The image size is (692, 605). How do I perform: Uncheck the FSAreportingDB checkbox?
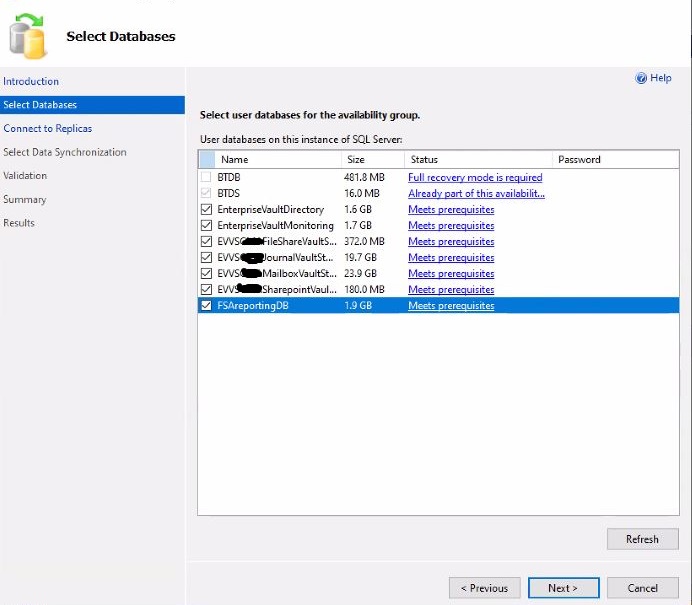pyautogui.click(x=207, y=306)
